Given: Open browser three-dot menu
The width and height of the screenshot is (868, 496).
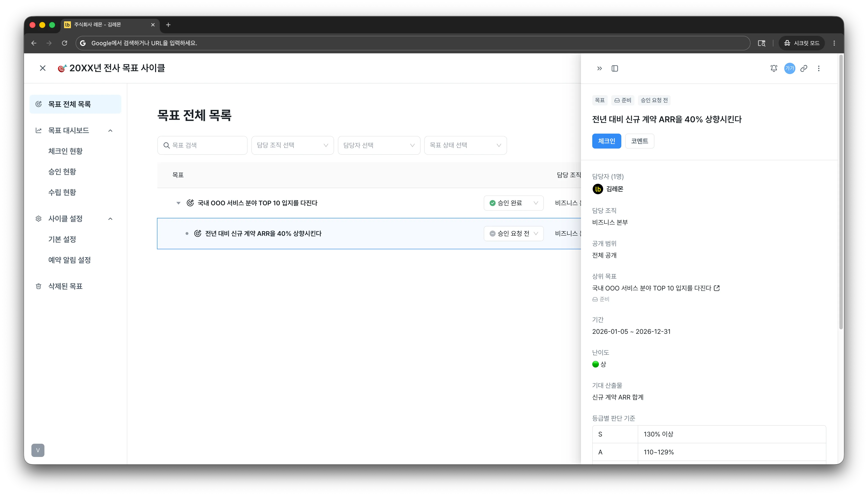Looking at the screenshot, I should pos(834,43).
